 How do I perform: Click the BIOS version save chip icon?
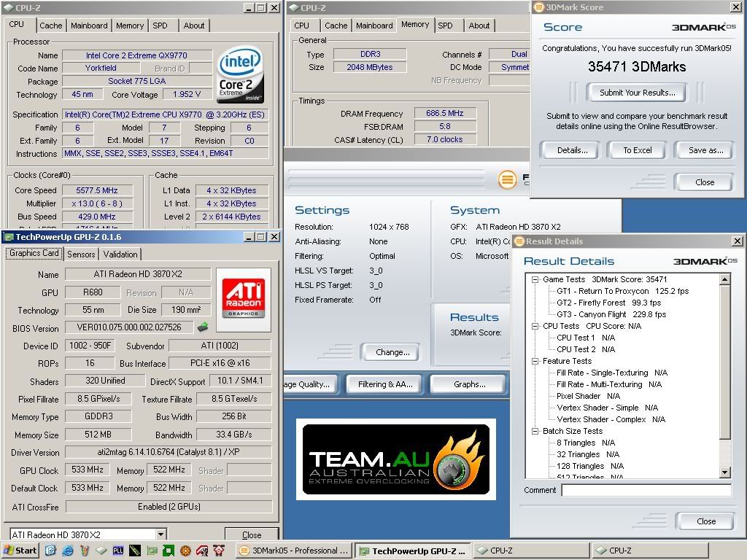click(202, 327)
